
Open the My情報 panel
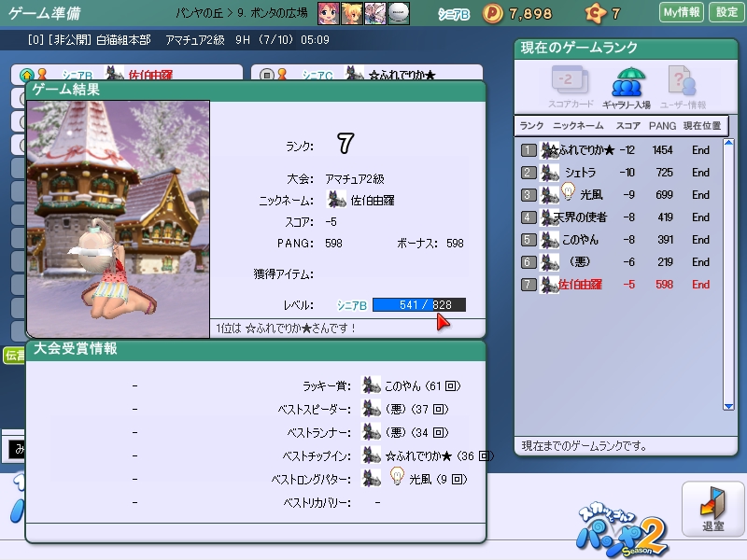tap(682, 12)
